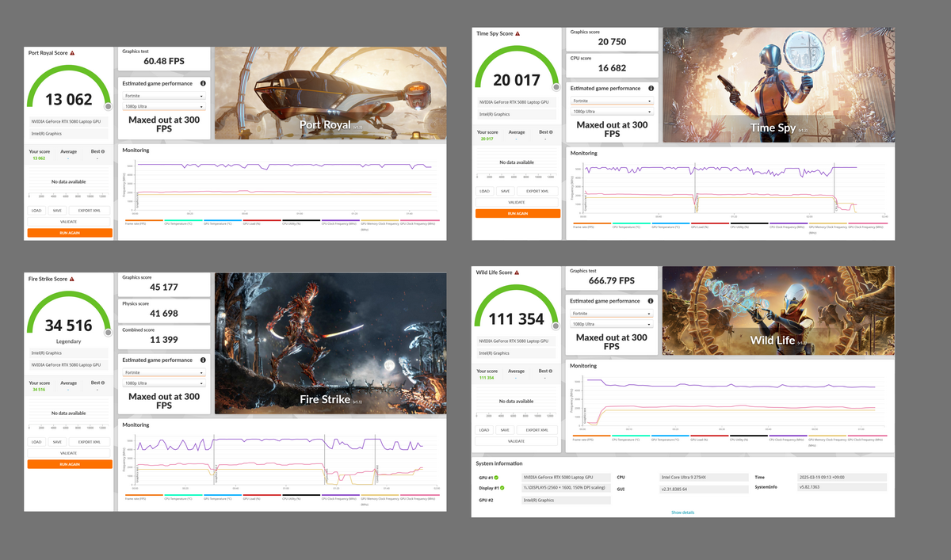Click Best info icon in Fire Strike panel
The width and height of the screenshot is (951, 560).
(x=103, y=383)
